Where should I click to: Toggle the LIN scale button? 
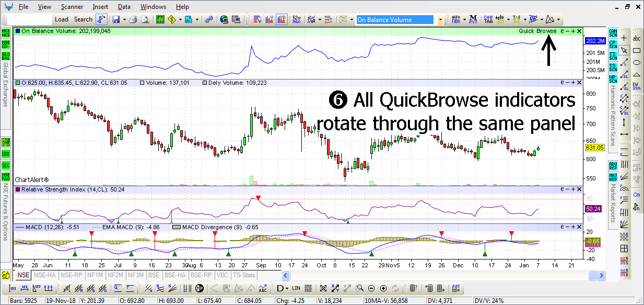pos(296,288)
